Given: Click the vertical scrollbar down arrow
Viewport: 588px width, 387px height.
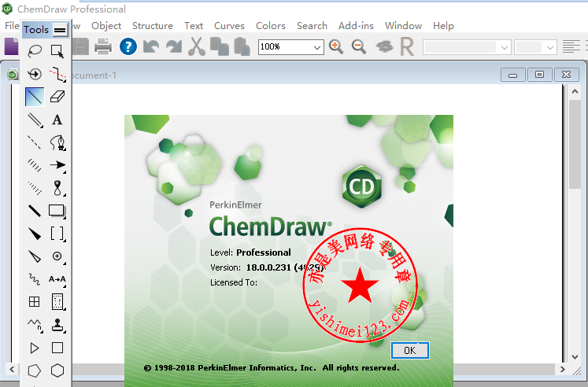Looking at the screenshot, I should [575, 356].
